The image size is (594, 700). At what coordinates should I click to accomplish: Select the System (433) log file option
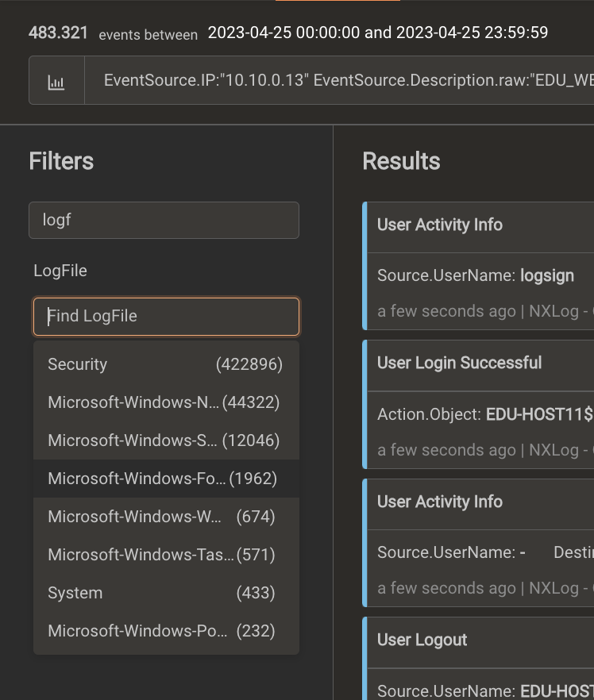point(166,593)
